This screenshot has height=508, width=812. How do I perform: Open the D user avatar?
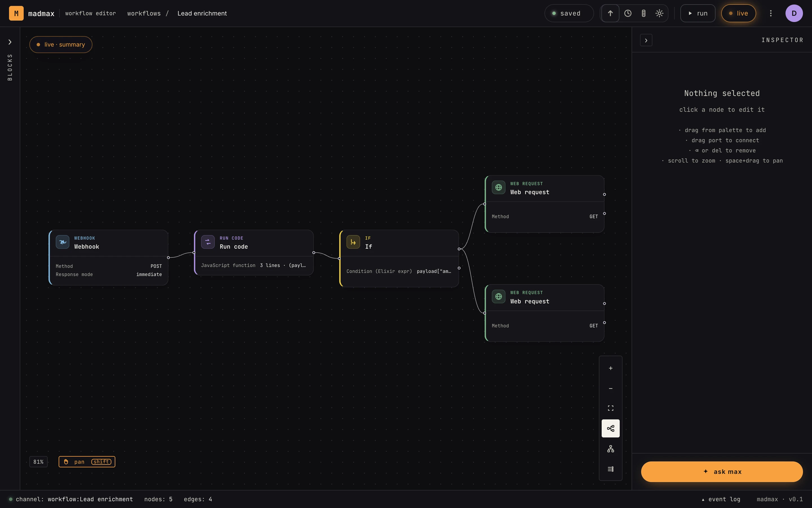794,14
